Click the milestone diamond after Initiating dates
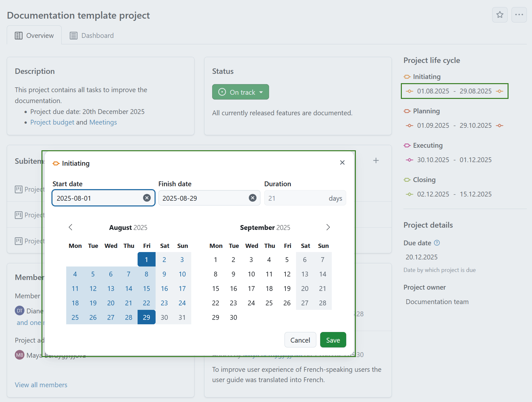The width and height of the screenshot is (532, 402). coord(500,91)
